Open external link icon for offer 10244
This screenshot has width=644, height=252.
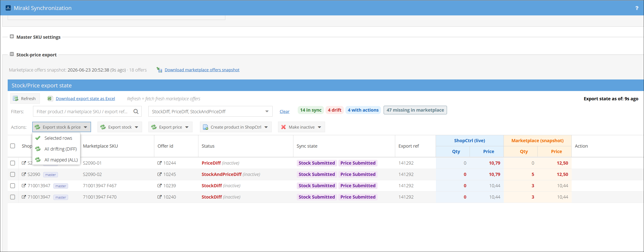(x=159, y=163)
